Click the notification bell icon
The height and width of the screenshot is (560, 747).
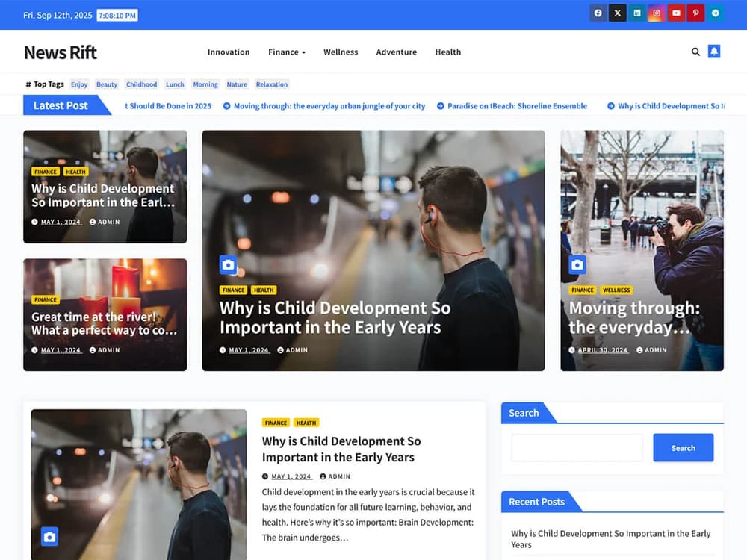coord(714,52)
